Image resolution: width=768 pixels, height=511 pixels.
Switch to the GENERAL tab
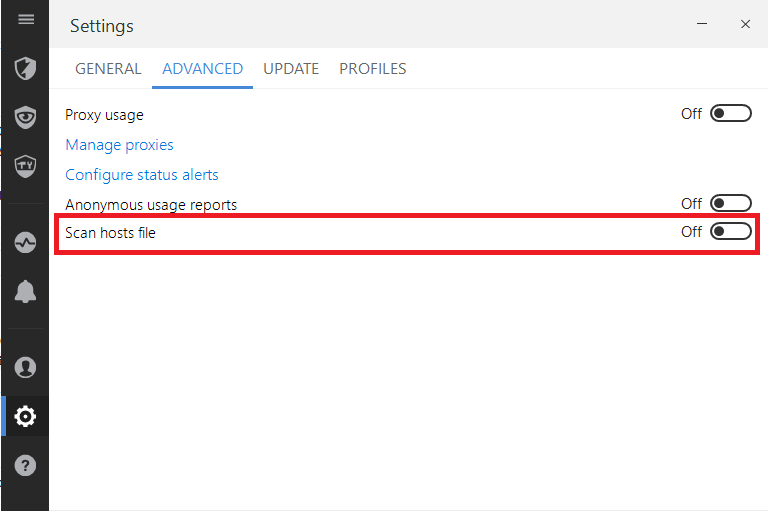108,69
